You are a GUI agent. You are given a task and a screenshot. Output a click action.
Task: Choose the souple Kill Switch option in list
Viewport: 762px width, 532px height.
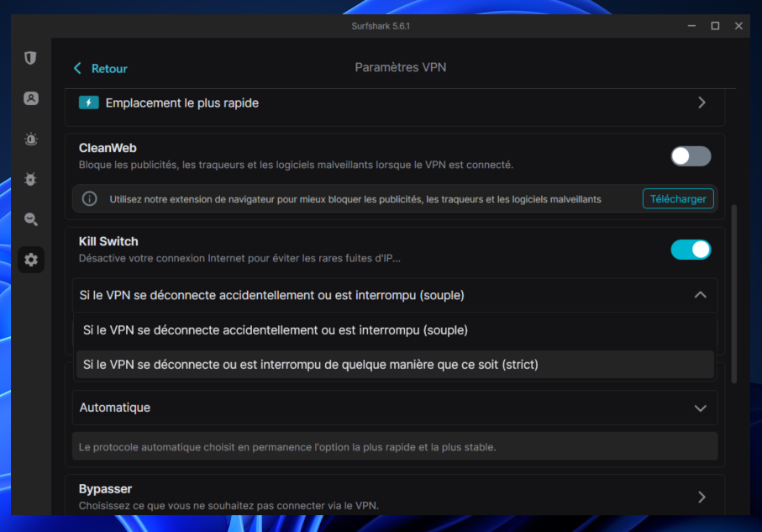click(x=395, y=330)
